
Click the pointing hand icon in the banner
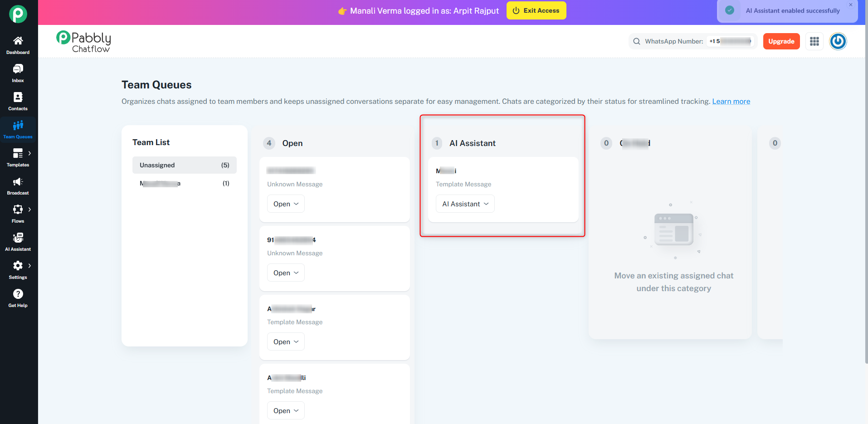pos(342,11)
